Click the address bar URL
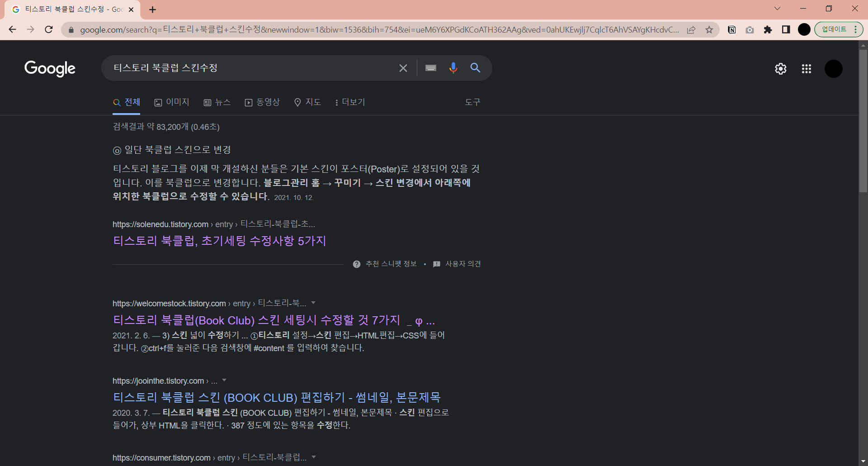The height and width of the screenshot is (466, 868). tap(380, 30)
